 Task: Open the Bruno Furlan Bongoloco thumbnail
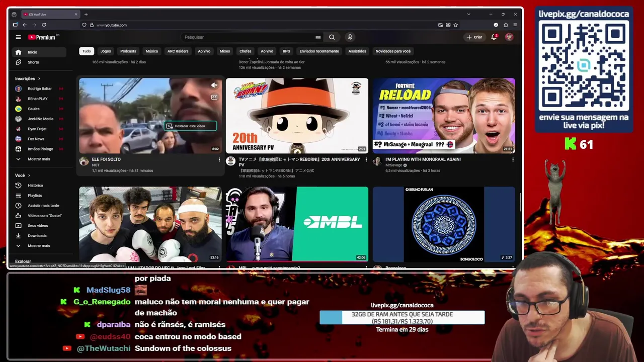click(x=444, y=224)
